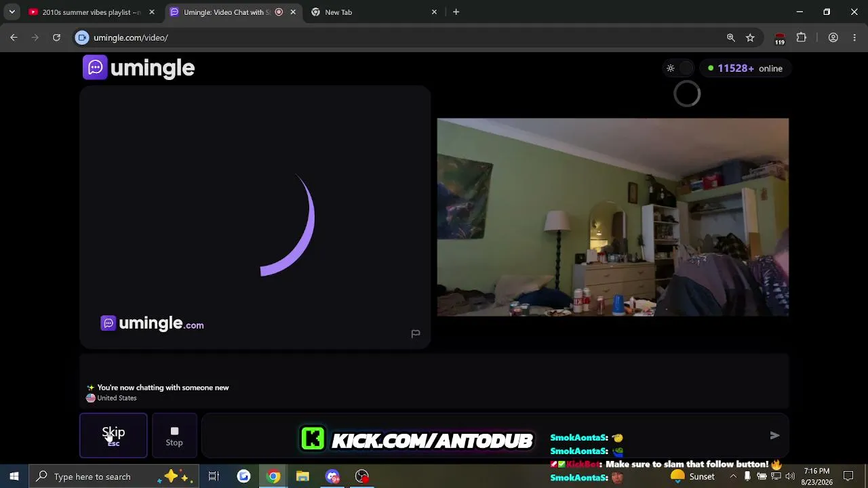Open the Windows notification center
This screenshot has width=868, height=488.
coord(848,476)
